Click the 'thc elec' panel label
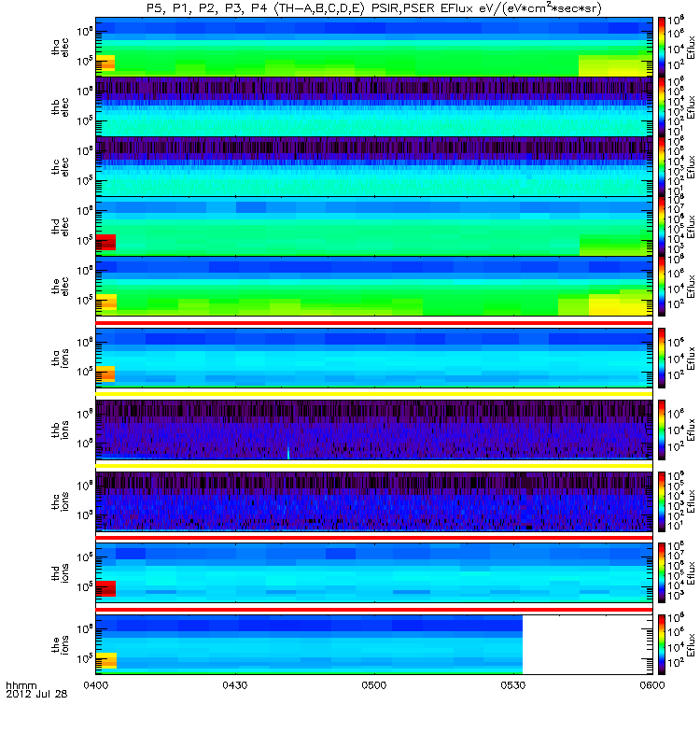 click(61, 167)
